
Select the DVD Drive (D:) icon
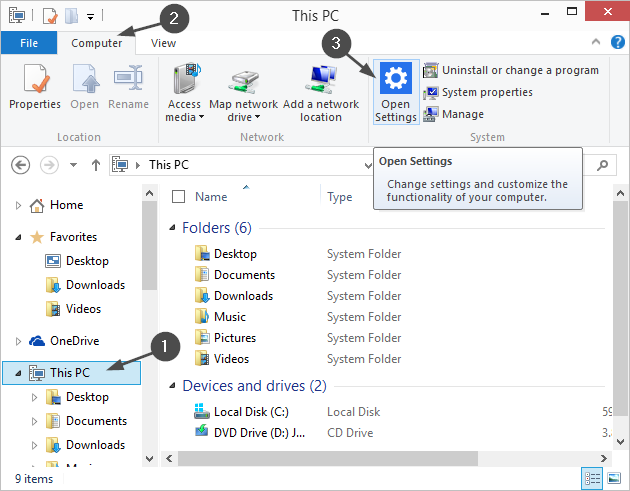[x=202, y=432]
